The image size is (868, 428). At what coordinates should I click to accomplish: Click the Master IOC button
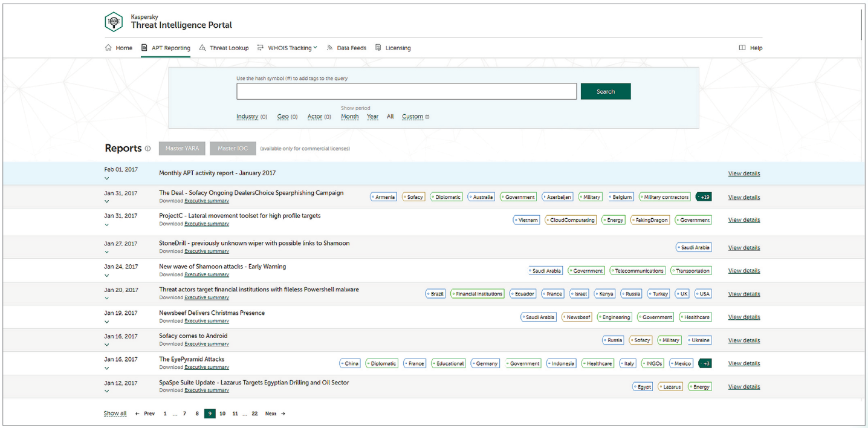click(233, 149)
